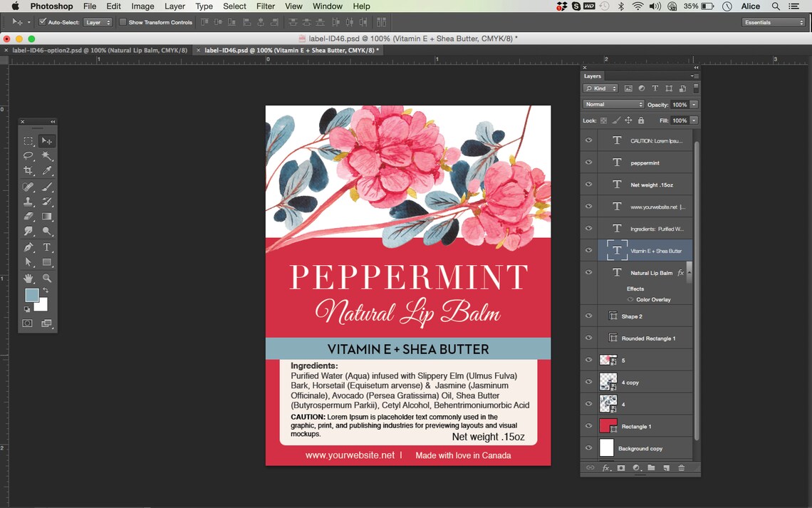Viewport: 812px width, 508px height.
Task: Delete the selected layer via the trash icon
Action: (682, 468)
